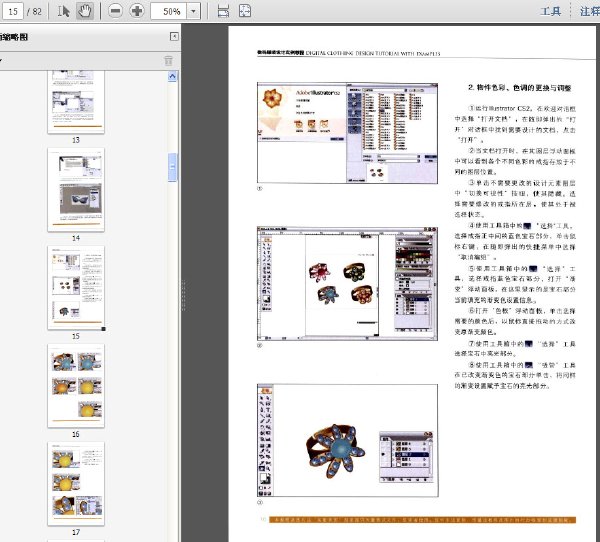The height and width of the screenshot is (542, 600).
Task: Click the fit one full page icon
Action: [245, 11]
